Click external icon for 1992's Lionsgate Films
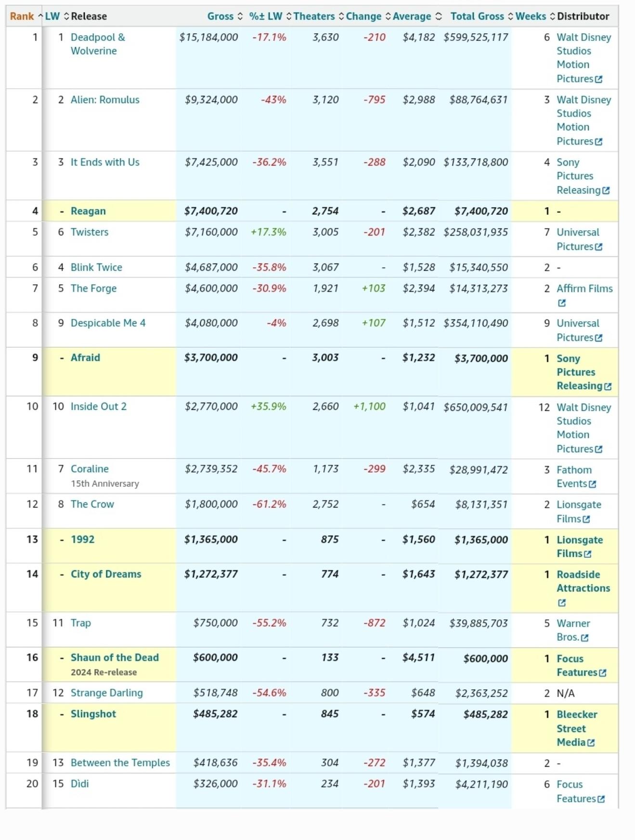635x840 pixels. coord(587,554)
